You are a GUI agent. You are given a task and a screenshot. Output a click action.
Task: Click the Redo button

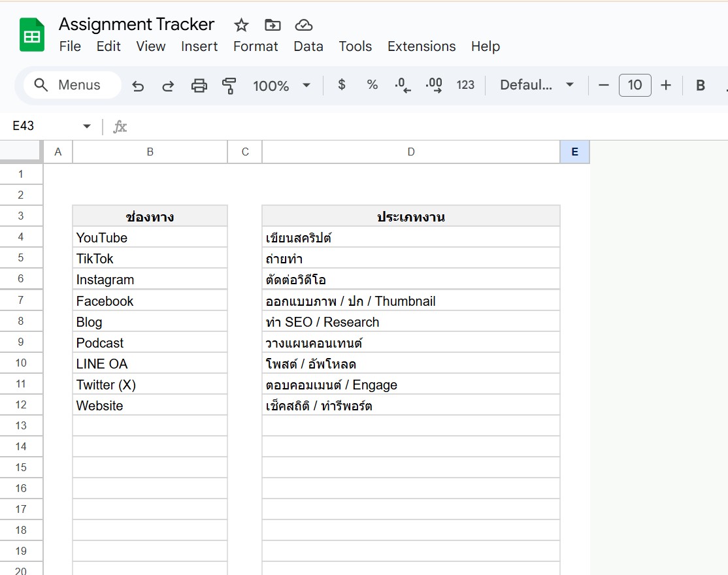coord(168,85)
